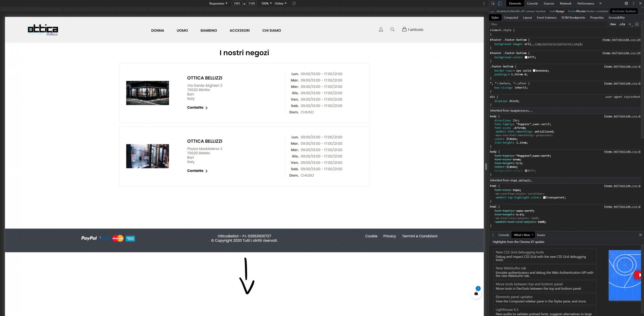The height and width of the screenshot is (316, 644).
Task: Click the search magnifier icon
Action: coord(392,29)
